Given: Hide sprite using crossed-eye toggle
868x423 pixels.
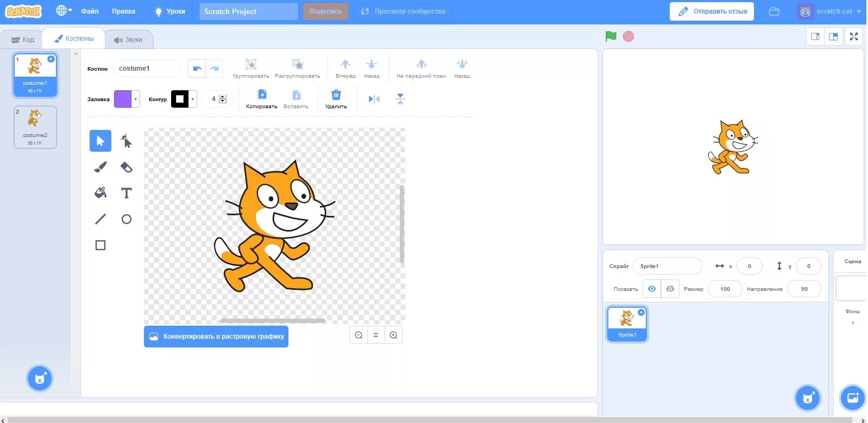Looking at the screenshot, I should coord(670,289).
